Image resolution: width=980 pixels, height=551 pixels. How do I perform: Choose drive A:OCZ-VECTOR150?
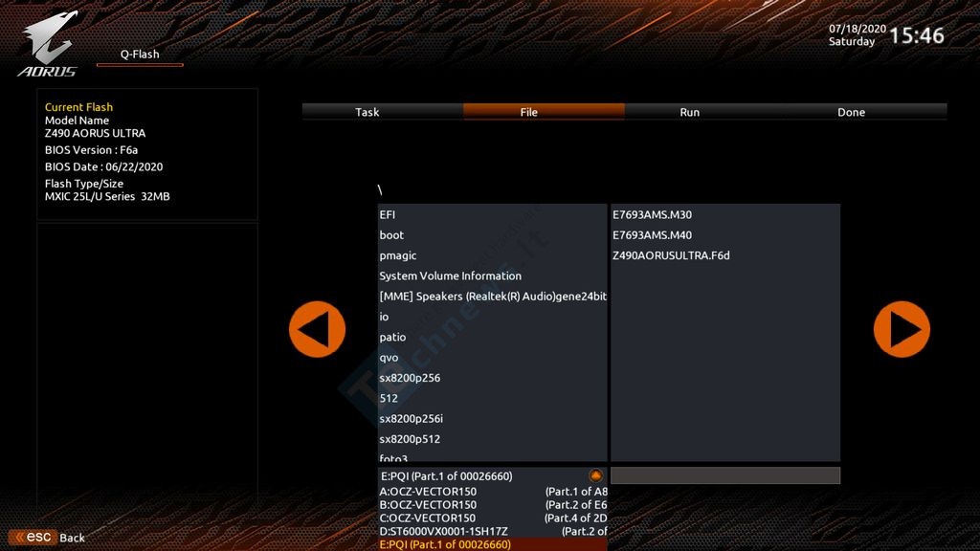point(493,492)
